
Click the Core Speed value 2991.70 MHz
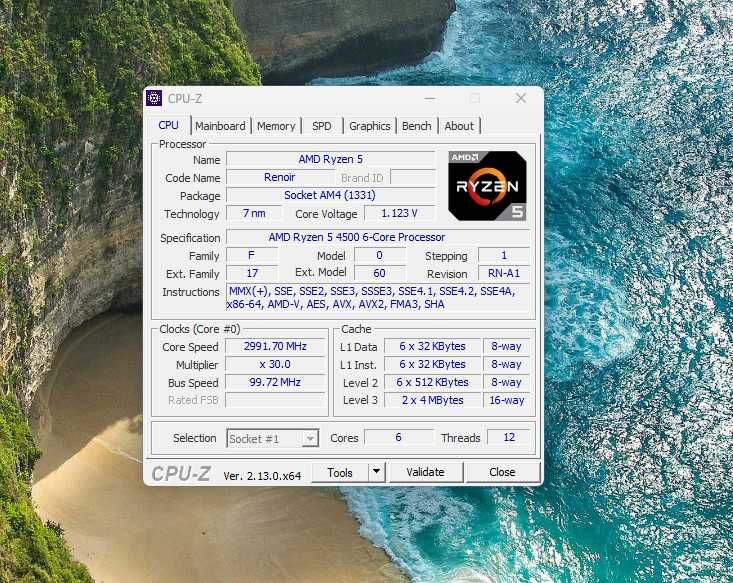[275, 346]
